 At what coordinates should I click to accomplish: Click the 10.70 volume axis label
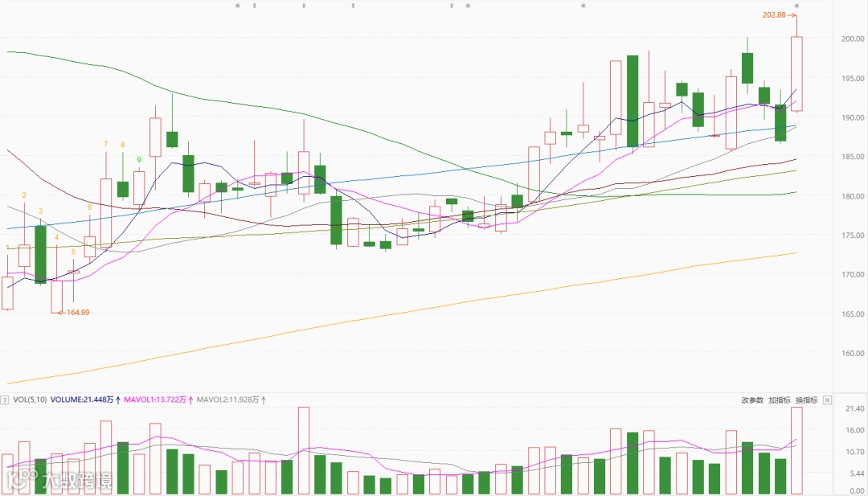tap(856, 452)
